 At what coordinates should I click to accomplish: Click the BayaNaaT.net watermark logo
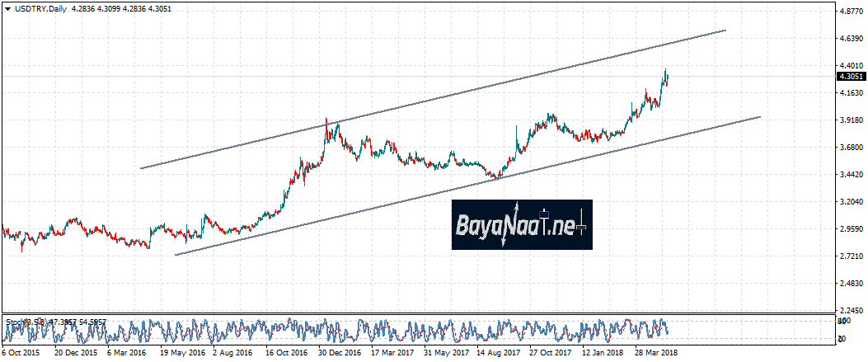coord(521,224)
